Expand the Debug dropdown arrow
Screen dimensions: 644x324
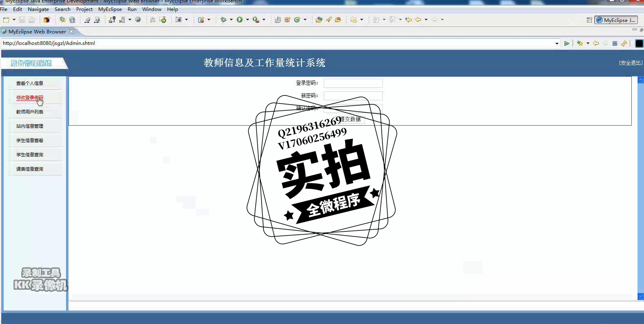pyautogui.click(x=231, y=20)
